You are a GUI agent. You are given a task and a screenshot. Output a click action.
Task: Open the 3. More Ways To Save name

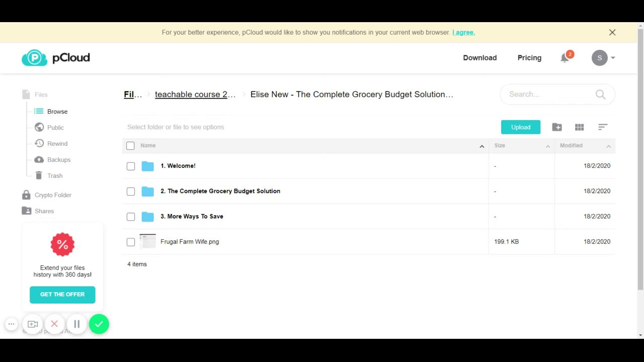(192, 217)
